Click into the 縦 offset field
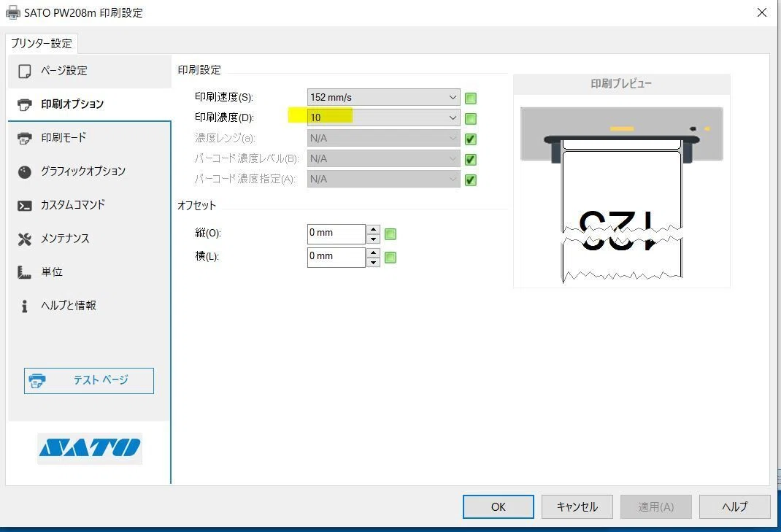 pyautogui.click(x=336, y=234)
